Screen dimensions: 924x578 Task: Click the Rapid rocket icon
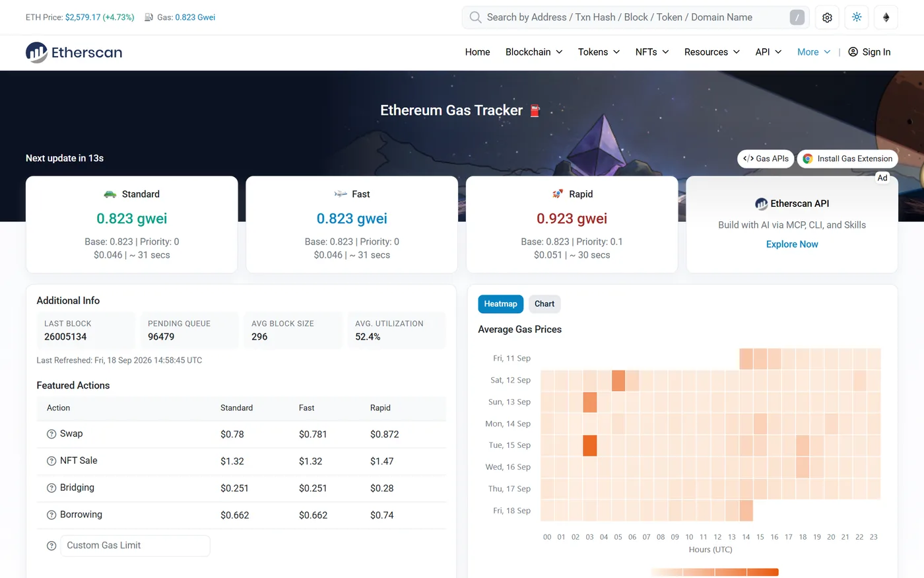click(x=558, y=194)
